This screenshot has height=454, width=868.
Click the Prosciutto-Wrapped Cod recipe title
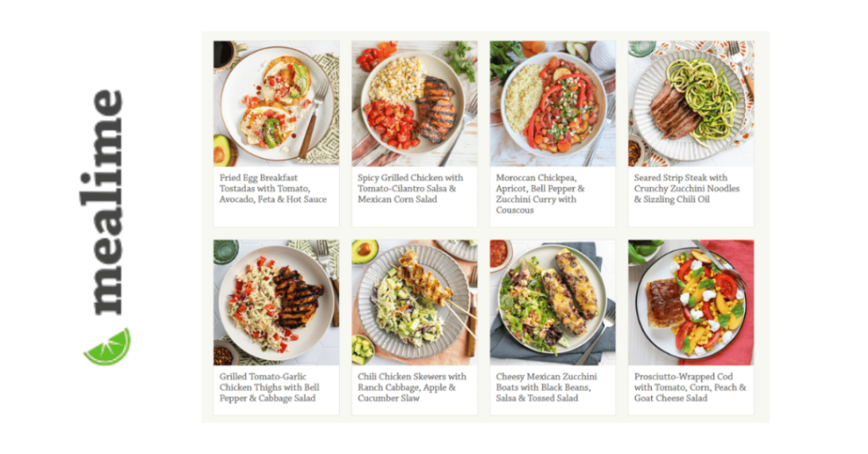click(690, 387)
